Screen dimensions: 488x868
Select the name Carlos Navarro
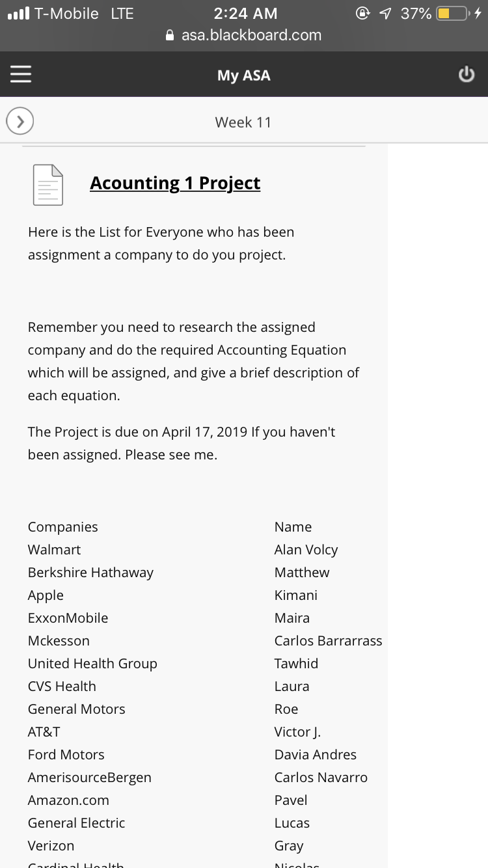click(321, 778)
